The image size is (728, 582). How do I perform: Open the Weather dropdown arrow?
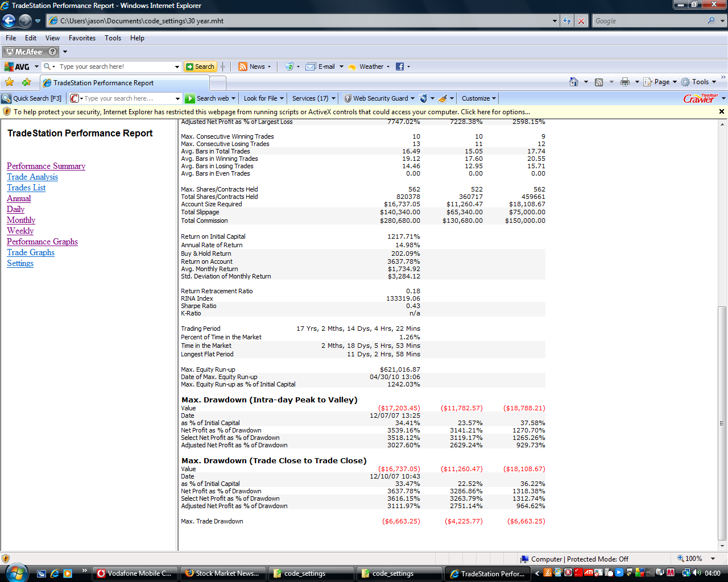click(x=388, y=66)
